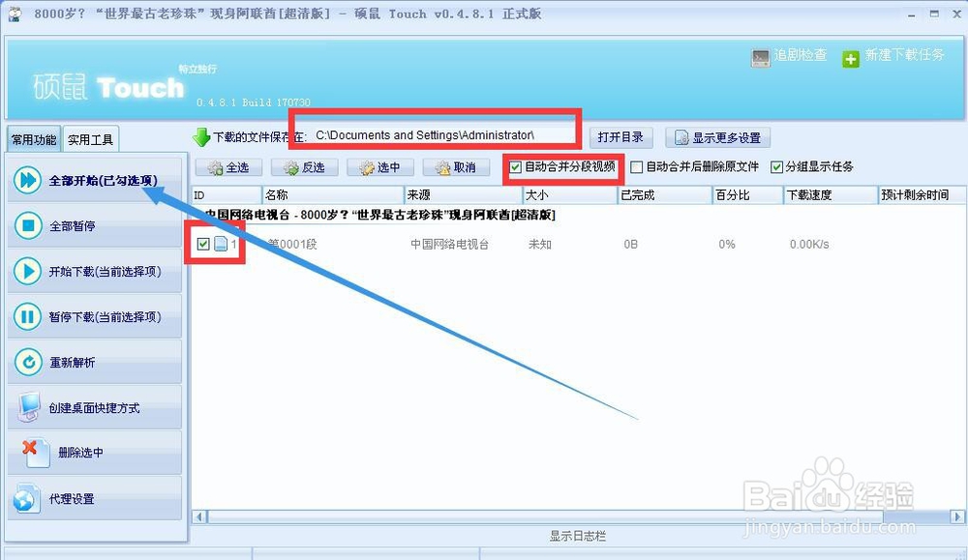
Task: Click the 0.00K/s speed cell
Action: [808, 245]
